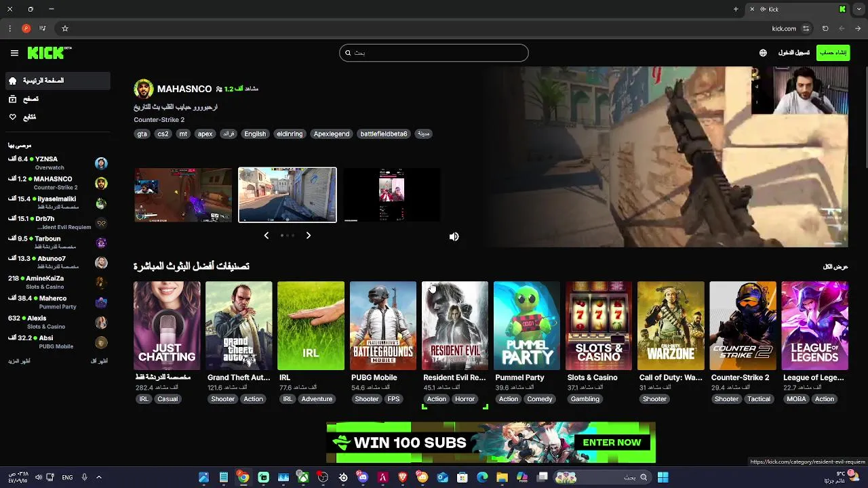The height and width of the screenshot is (488, 868).
Task: Mute the featured stream volume
Action: pos(454,237)
